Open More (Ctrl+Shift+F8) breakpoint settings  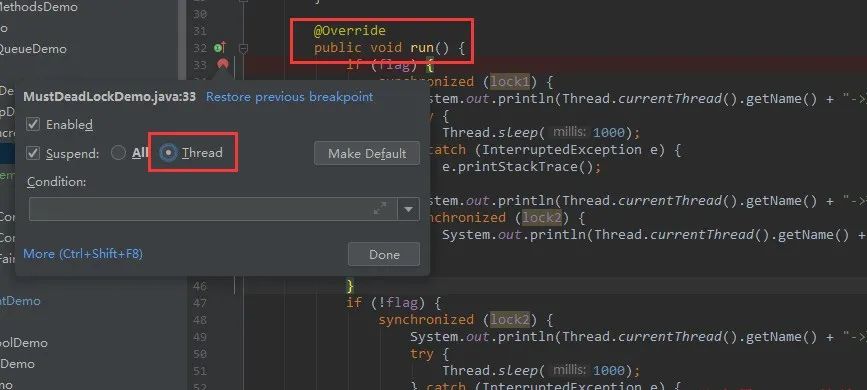click(83, 254)
